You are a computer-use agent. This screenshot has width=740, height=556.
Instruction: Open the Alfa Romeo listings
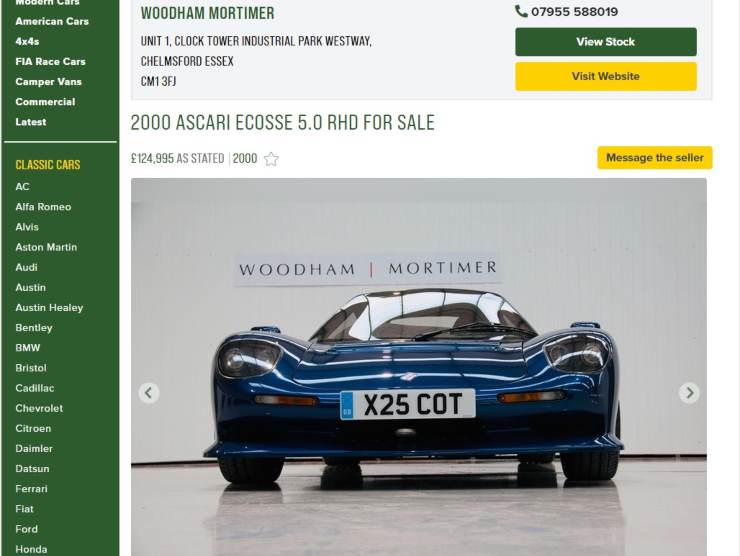coord(43,207)
